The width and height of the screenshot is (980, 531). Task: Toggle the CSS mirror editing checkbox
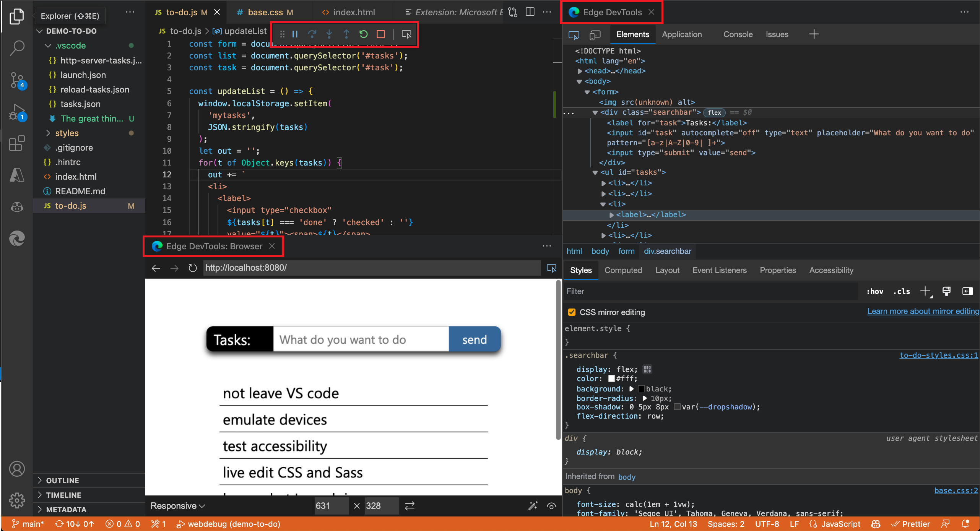(x=571, y=312)
